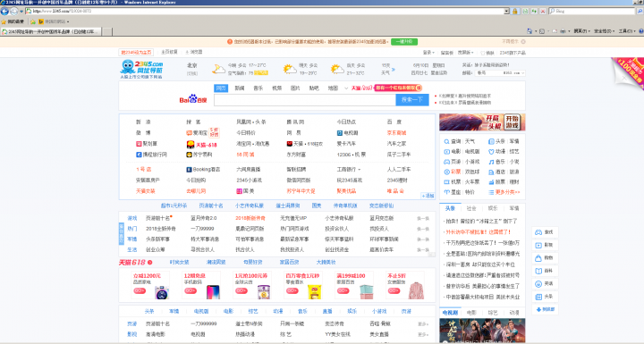Click 切换 under the city name 北京
This screenshot has height=344, width=644.
click(x=192, y=73)
